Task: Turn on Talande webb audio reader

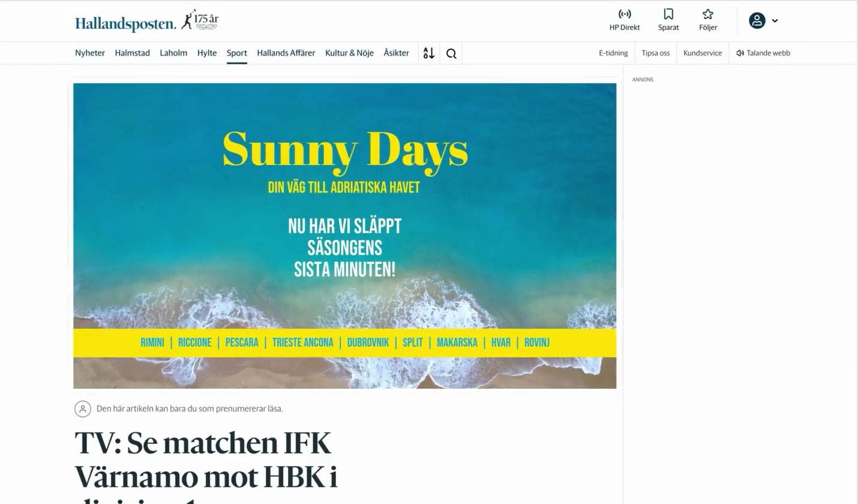Action: [763, 53]
